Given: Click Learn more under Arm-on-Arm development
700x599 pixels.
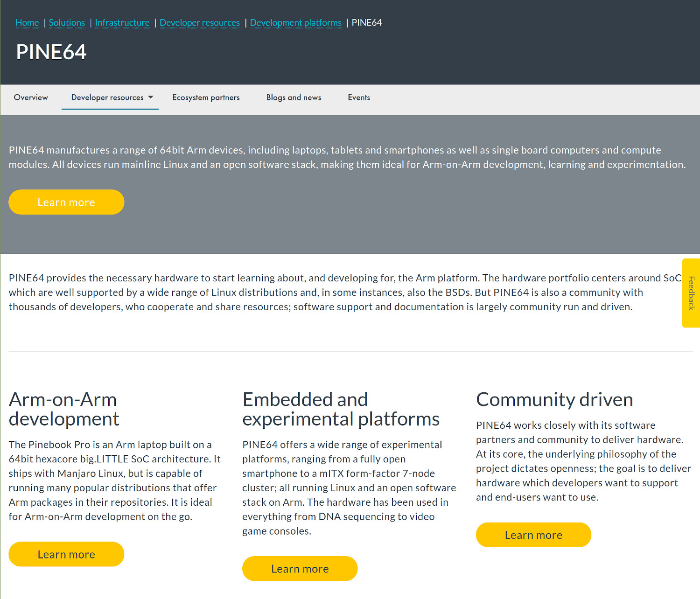Looking at the screenshot, I should [x=66, y=554].
